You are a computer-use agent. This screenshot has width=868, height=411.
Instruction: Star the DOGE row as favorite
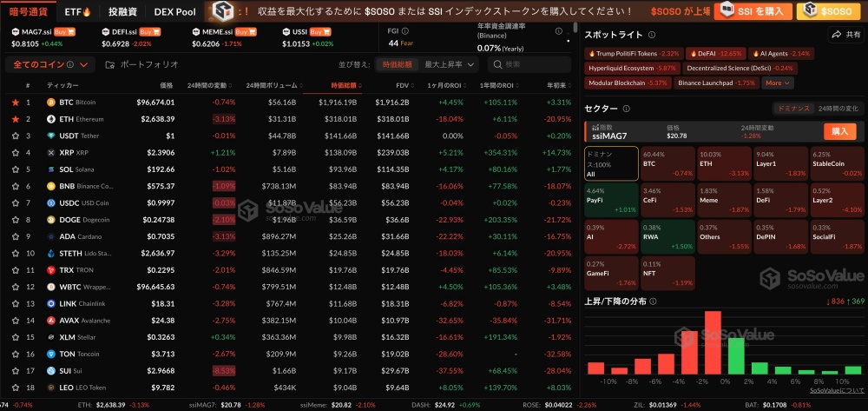[16, 220]
